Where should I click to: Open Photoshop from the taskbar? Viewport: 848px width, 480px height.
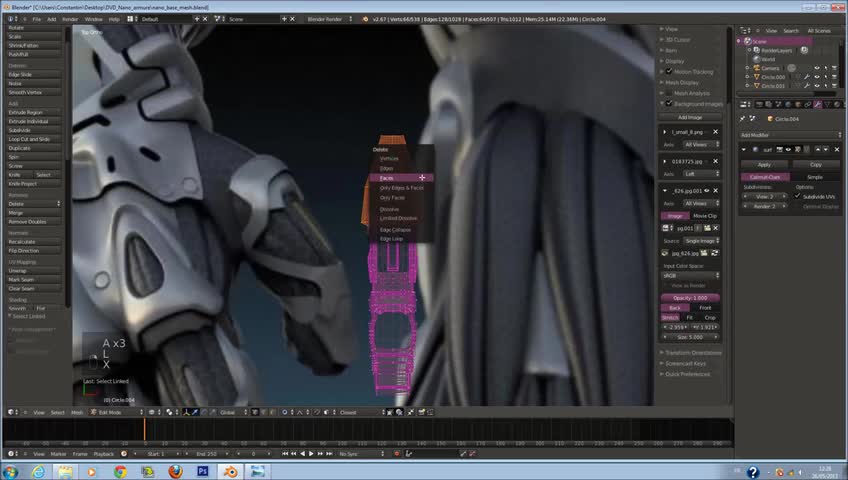click(203, 472)
